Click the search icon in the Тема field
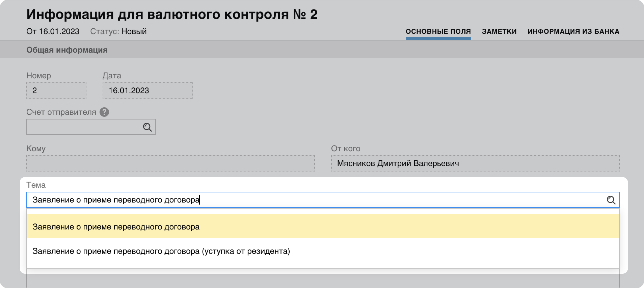The height and width of the screenshot is (288, 644). (x=611, y=200)
